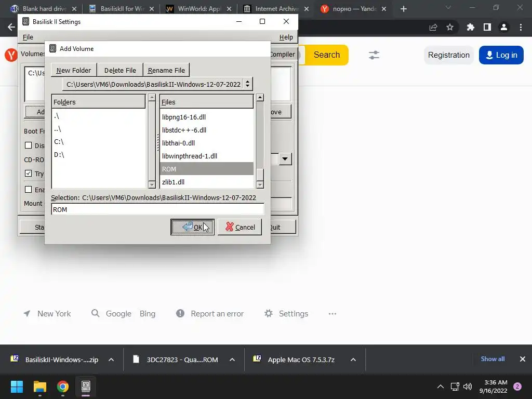532x399 pixels.
Task: Switch to BasiliskII for Windows browser tab
Action: (x=122, y=9)
